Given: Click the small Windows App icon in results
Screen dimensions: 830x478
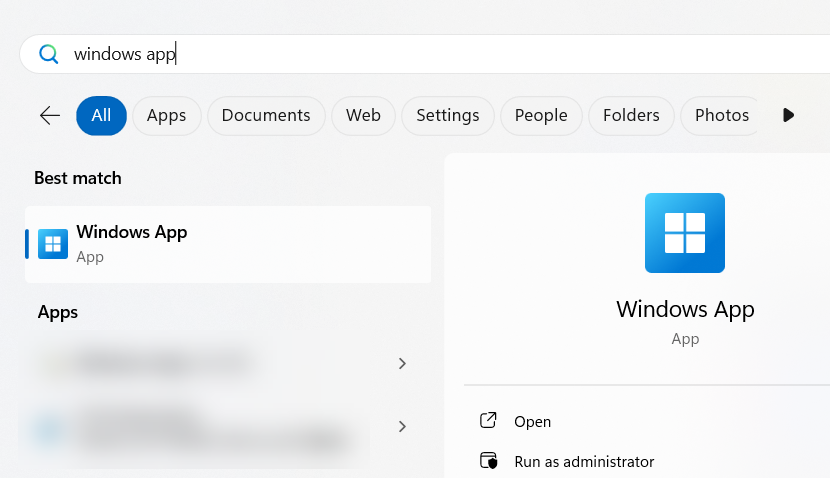Looking at the screenshot, I should [53, 244].
